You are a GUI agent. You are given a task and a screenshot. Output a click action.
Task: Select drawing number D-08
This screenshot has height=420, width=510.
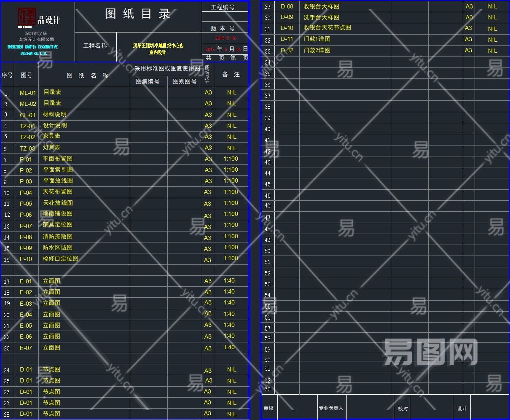(x=287, y=6)
